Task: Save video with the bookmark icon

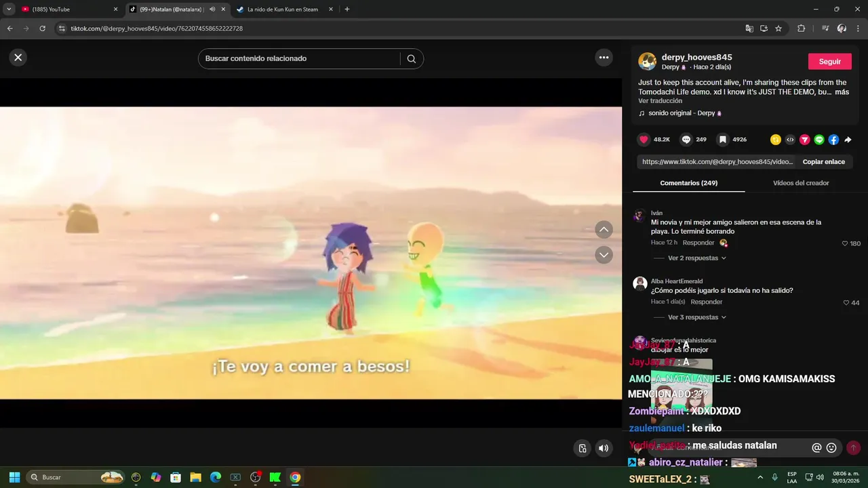Action: pos(723,140)
